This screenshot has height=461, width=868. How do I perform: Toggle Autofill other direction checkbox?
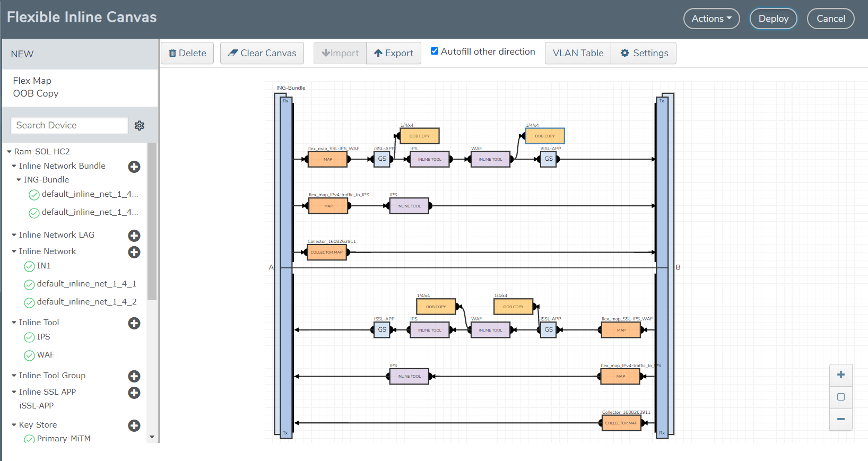pyautogui.click(x=435, y=51)
